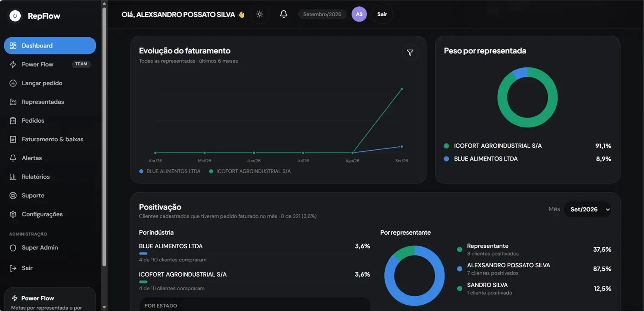The height and width of the screenshot is (311, 644).
Task: Click the Configurações gear icon
Action: click(x=13, y=214)
